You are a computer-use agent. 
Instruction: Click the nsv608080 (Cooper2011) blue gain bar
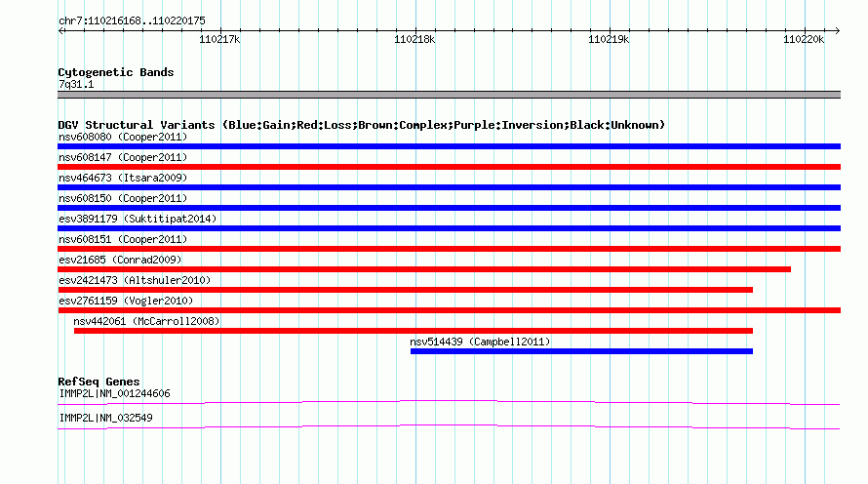pyautogui.click(x=449, y=146)
